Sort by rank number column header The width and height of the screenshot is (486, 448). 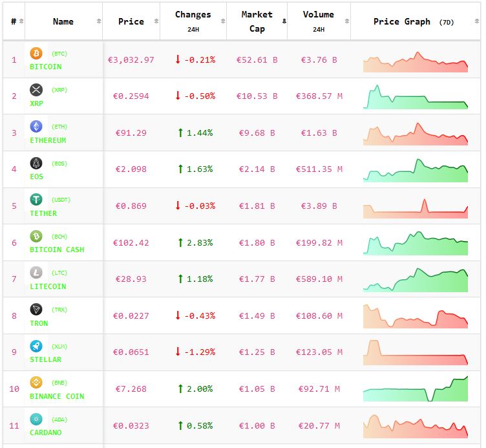(14, 21)
